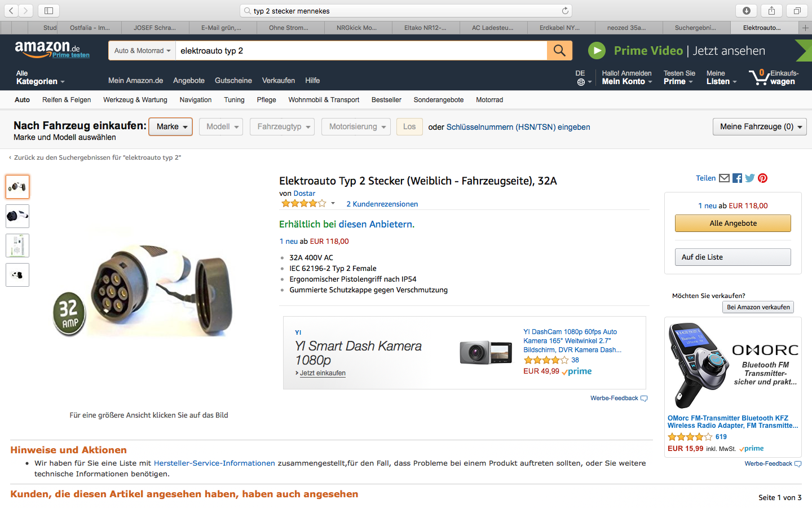Open the Marke dropdown
This screenshot has width=812, height=508.
click(171, 127)
